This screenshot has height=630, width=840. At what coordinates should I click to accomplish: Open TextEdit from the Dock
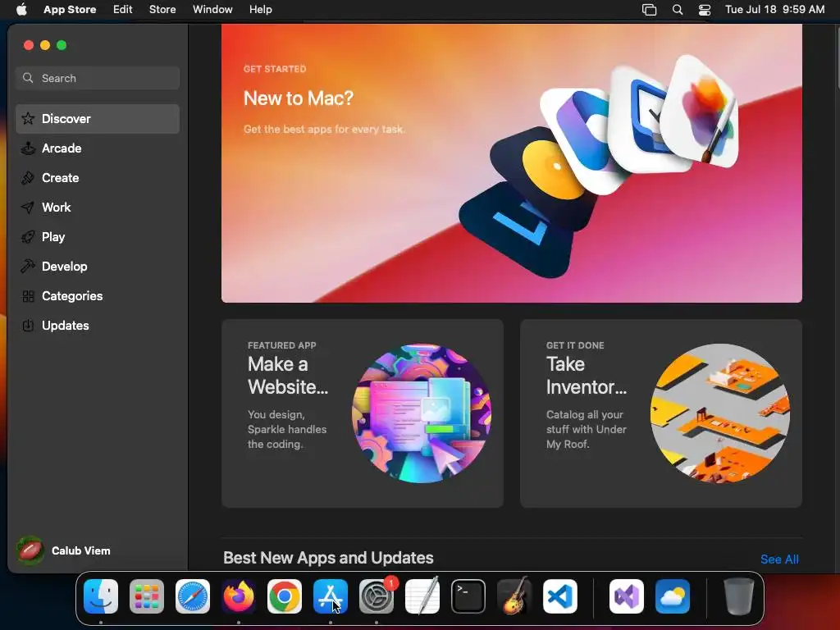pos(422,596)
